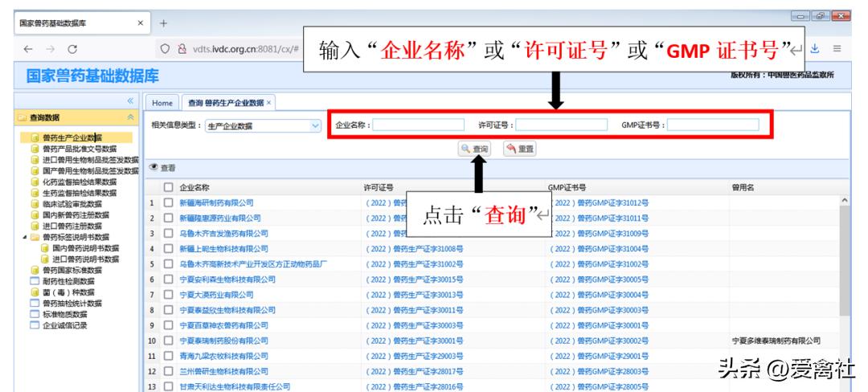The height and width of the screenshot is (392, 868).
Task: Open the shield tracking protection icon
Action: coord(165,49)
